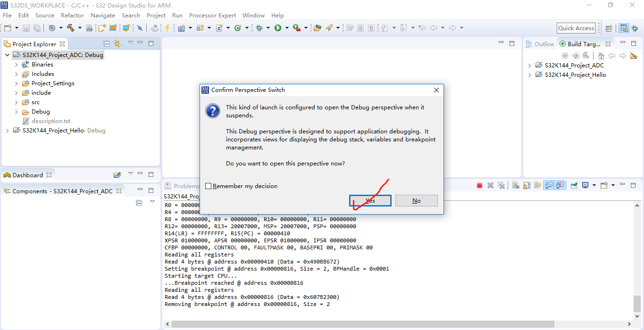Click the Save All toolbar icon

point(37,28)
